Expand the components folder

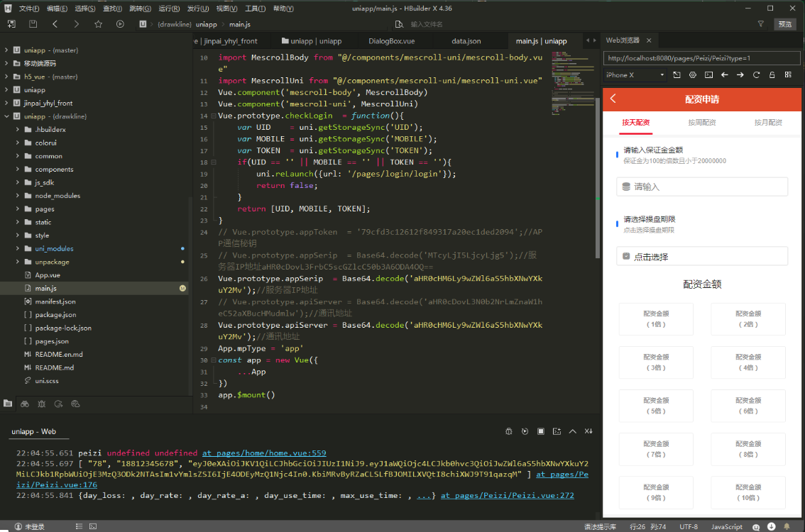(x=18, y=169)
